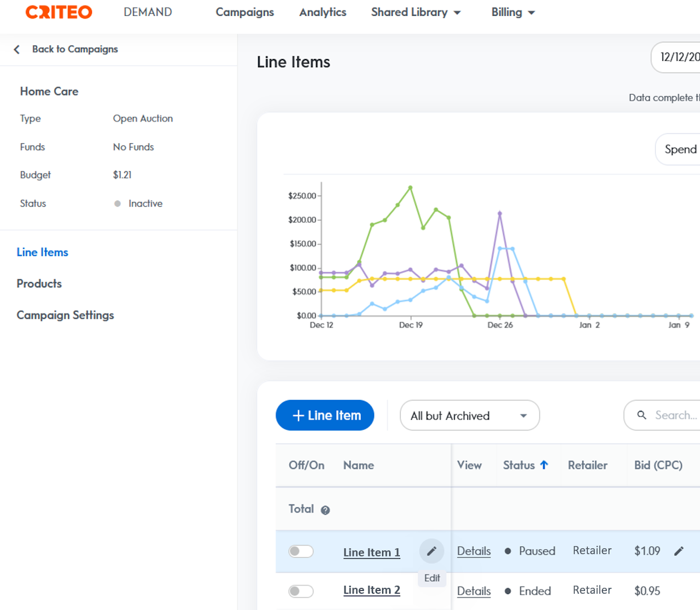Open the Billing dropdown menu
The width and height of the screenshot is (700, 610).
(x=512, y=12)
